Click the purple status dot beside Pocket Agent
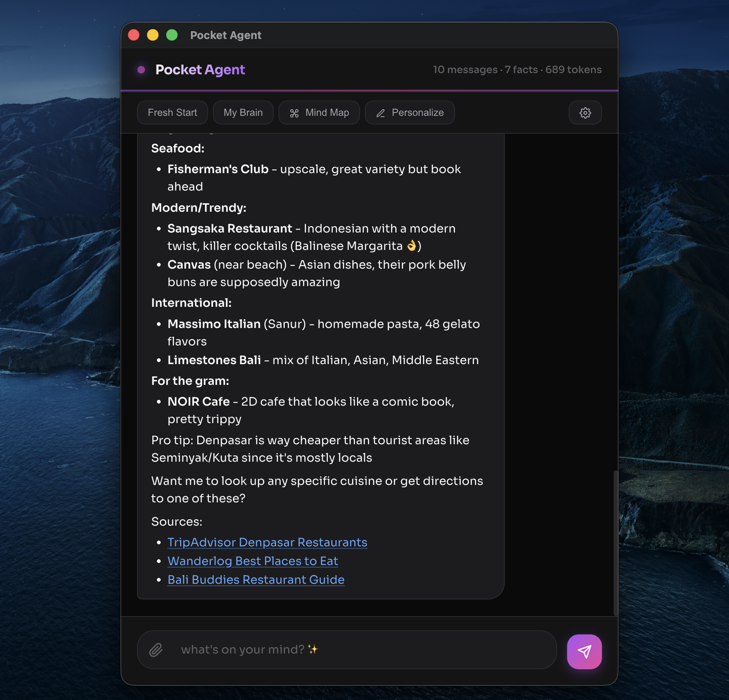The width and height of the screenshot is (729, 700). click(x=141, y=70)
